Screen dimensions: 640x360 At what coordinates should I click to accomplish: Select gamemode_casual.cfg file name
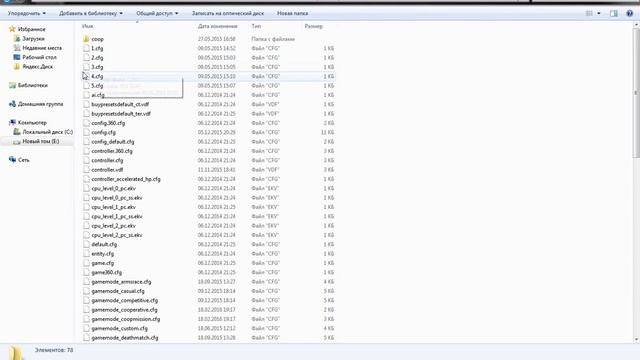118,291
